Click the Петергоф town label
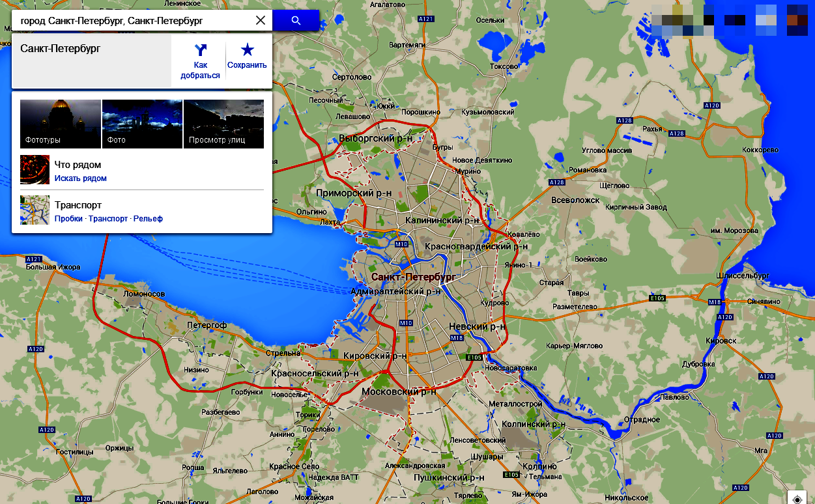The image size is (815, 504). point(207,325)
